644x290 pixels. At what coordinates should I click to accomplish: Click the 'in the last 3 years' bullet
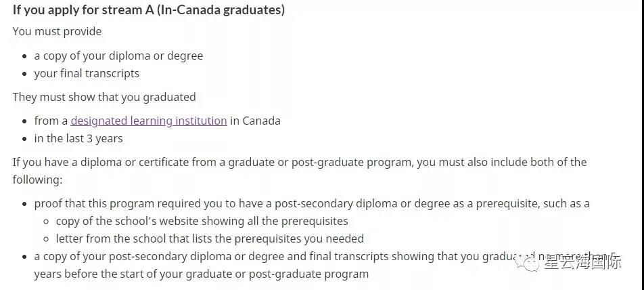point(78,138)
